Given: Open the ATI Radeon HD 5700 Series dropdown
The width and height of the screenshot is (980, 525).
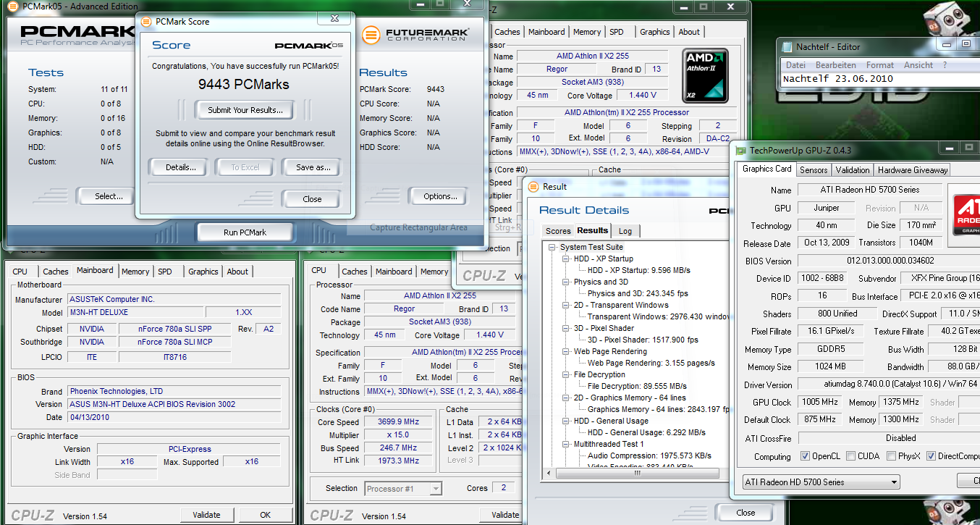Looking at the screenshot, I should click(x=821, y=482).
